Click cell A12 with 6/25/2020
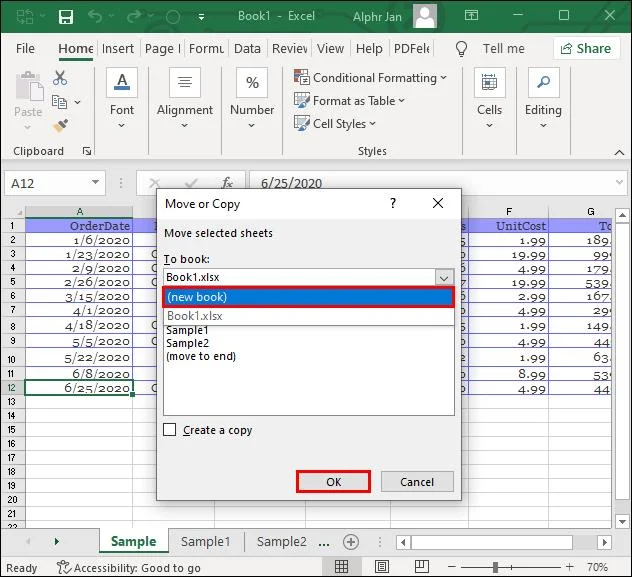 click(79, 388)
